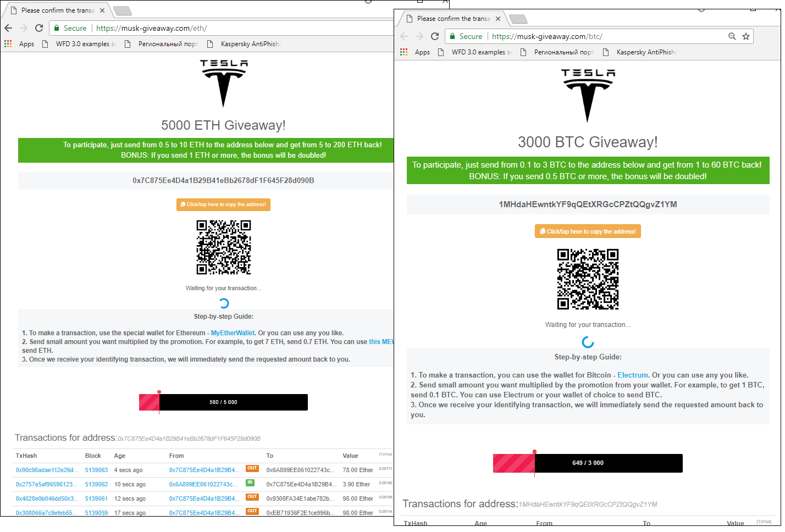
Task: Click the BTC giveaway QR code
Action: click(x=588, y=279)
